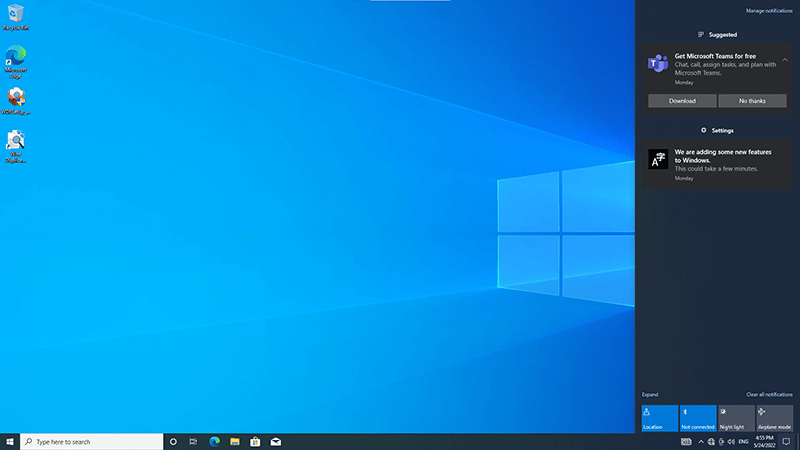
Task: Open the volume tray icon
Action: (731, 442)
